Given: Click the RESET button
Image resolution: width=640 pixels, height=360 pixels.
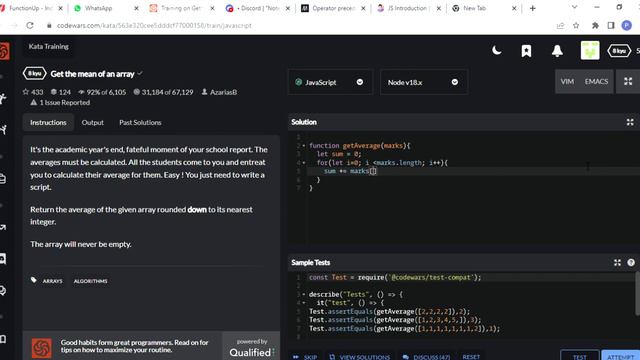Looking at the screenshot, I should tap(471, 357).
